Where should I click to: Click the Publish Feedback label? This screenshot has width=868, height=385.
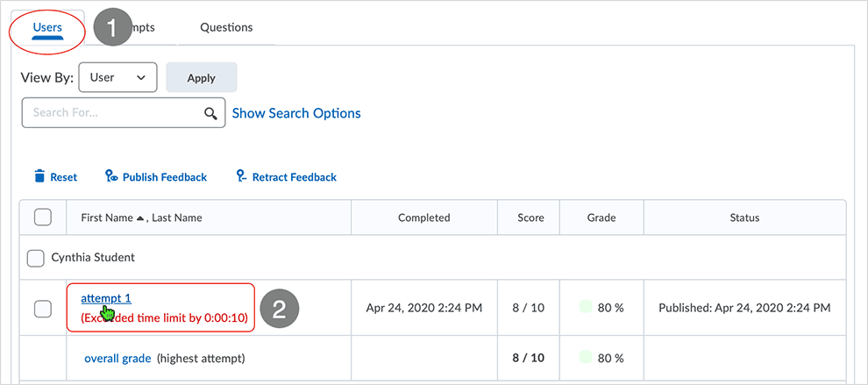click(x=165, y=177)
